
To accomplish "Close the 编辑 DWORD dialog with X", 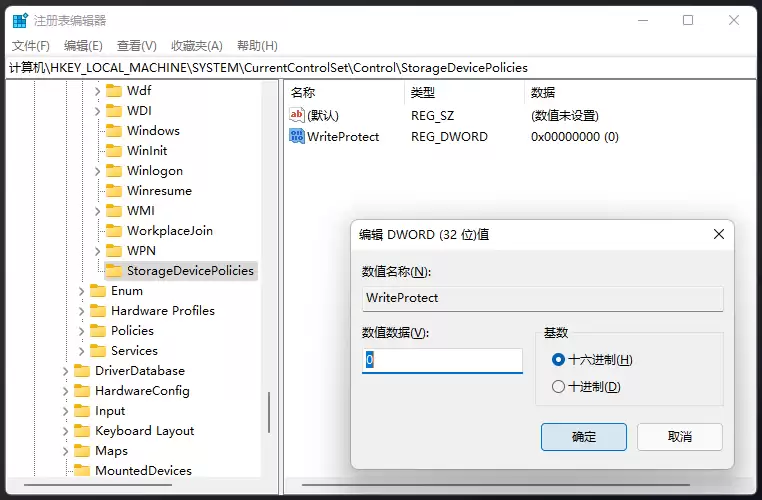I will [x=719, y=234].
